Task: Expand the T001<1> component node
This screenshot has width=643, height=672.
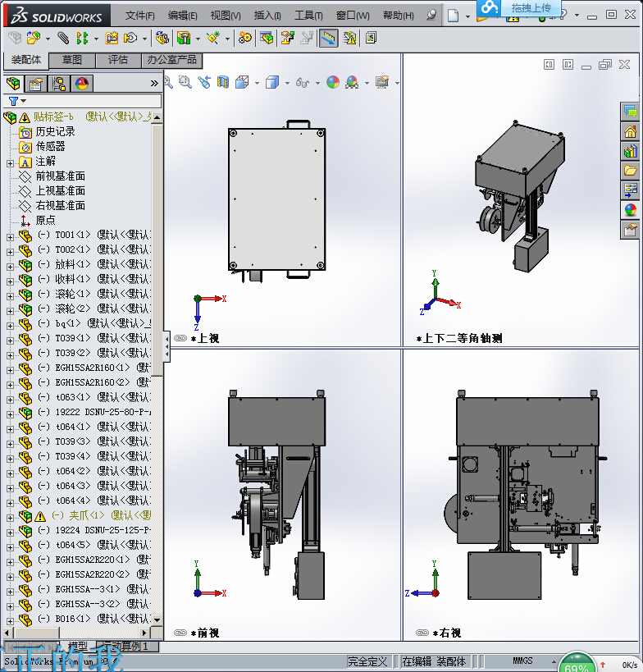Action: (10, 235)
